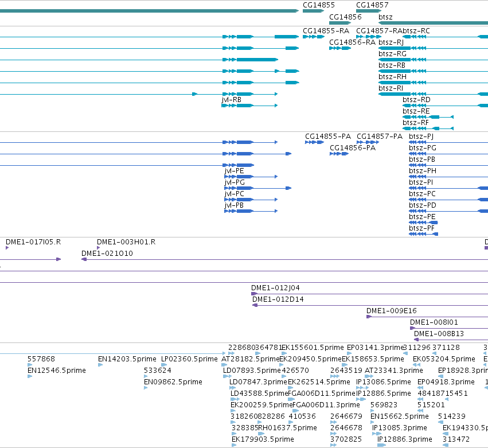Select the btsz gene label

click(x=385, y=17)
